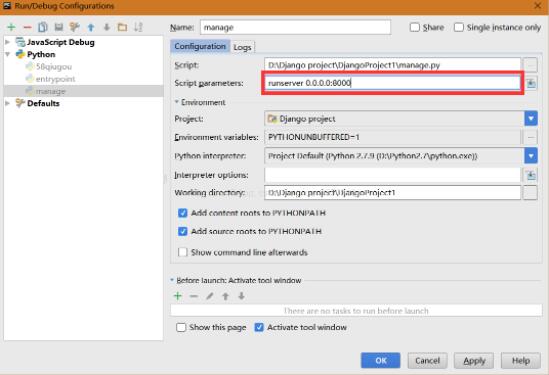Add a before-launch task with the green plus
549x375 pixels.
pyautogui.click(x=178, y=296)
